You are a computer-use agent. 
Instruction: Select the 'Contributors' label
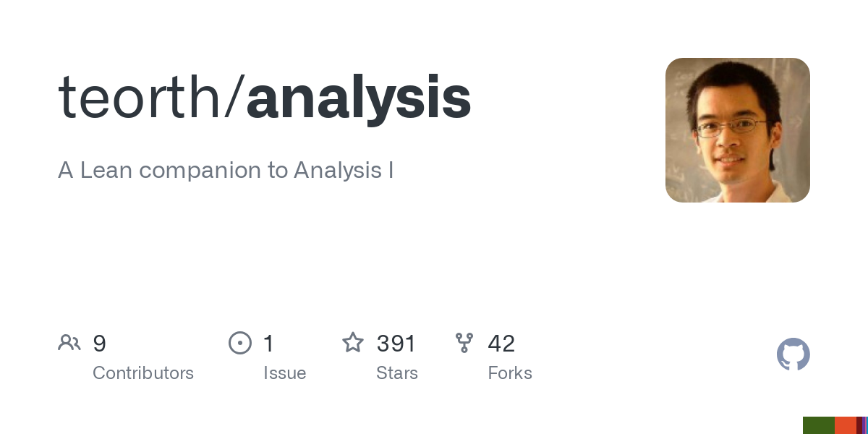click(143, 373)
